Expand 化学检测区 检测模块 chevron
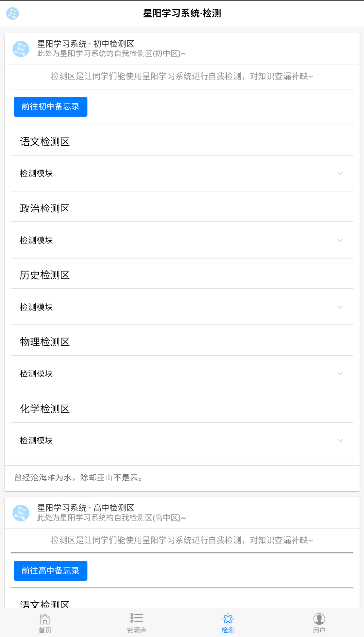Image resolution: width=364 pixels, height=637 pixels. pyautogui.click(x=340, y=441)
